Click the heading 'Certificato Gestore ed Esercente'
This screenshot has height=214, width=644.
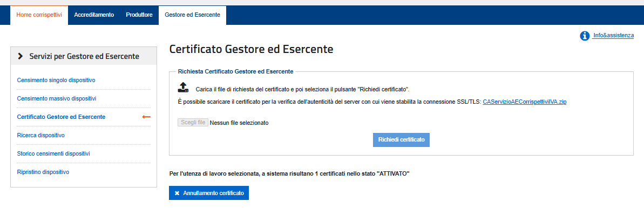tap(252, 49)
